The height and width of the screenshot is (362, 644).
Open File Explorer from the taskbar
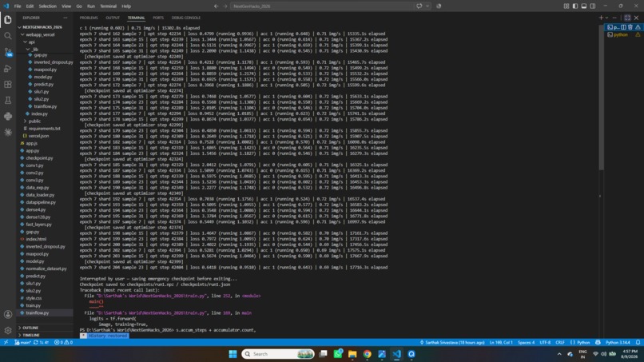[x=352, y=354]
